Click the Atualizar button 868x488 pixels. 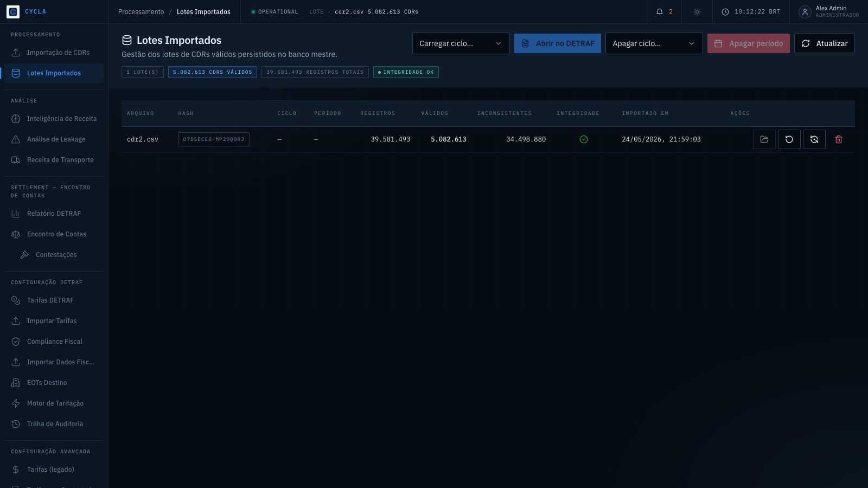pyautogui.click(x=825, y=43)
